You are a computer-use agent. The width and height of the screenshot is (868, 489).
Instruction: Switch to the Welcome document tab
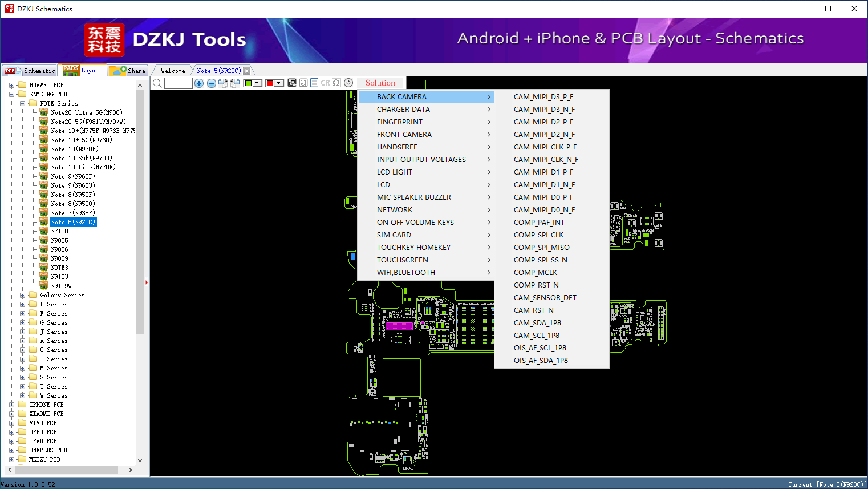pos(173,71)
